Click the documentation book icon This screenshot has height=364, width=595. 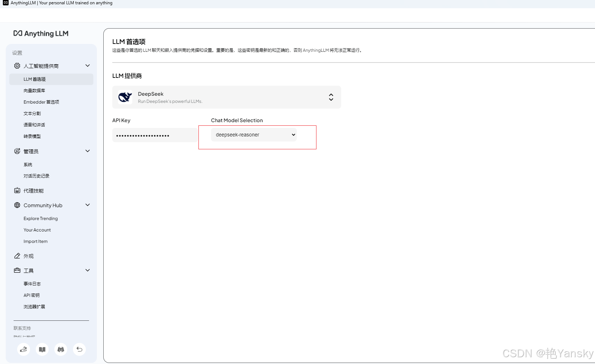point(42,349)
